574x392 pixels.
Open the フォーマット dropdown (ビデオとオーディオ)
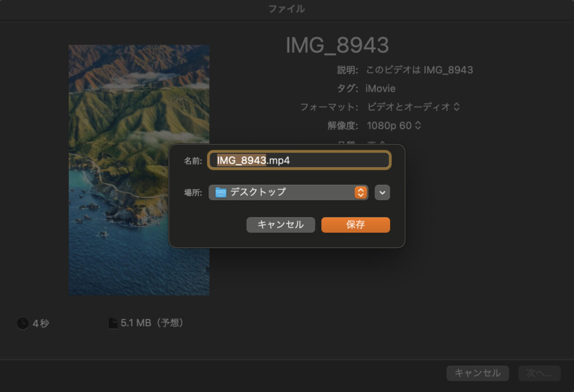(413, 107)
